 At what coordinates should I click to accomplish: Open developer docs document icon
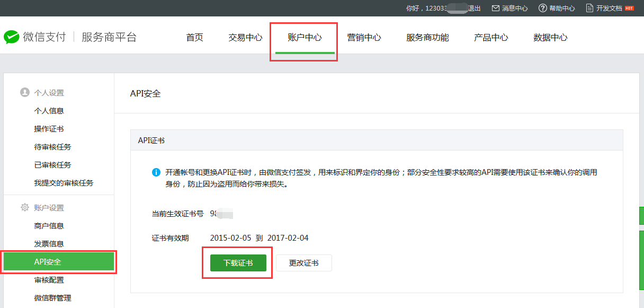[589, 8]
